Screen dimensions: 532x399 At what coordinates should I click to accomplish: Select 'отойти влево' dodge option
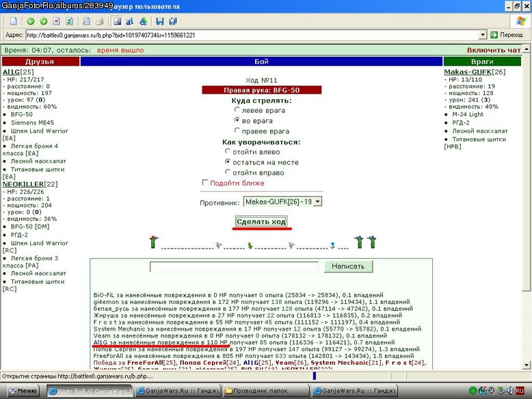(x=228, y=151)
